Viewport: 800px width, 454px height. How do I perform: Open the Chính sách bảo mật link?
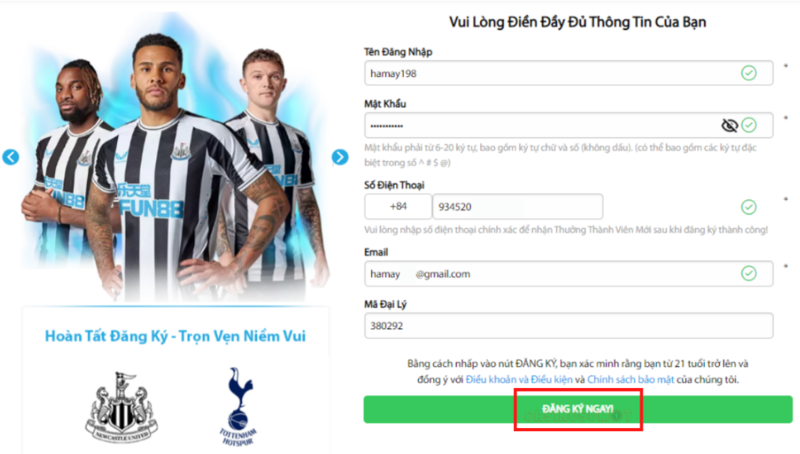coord(631,380)
